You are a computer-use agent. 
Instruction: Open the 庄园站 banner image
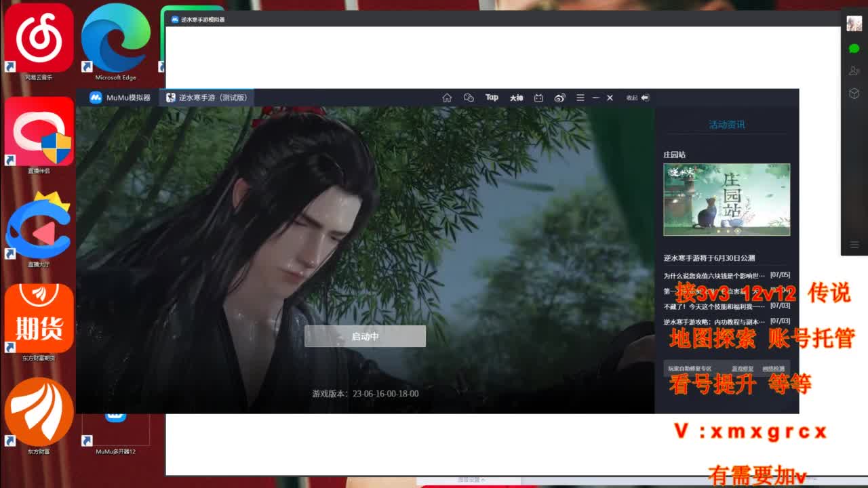pyautogui.click(x=726, y=199)
